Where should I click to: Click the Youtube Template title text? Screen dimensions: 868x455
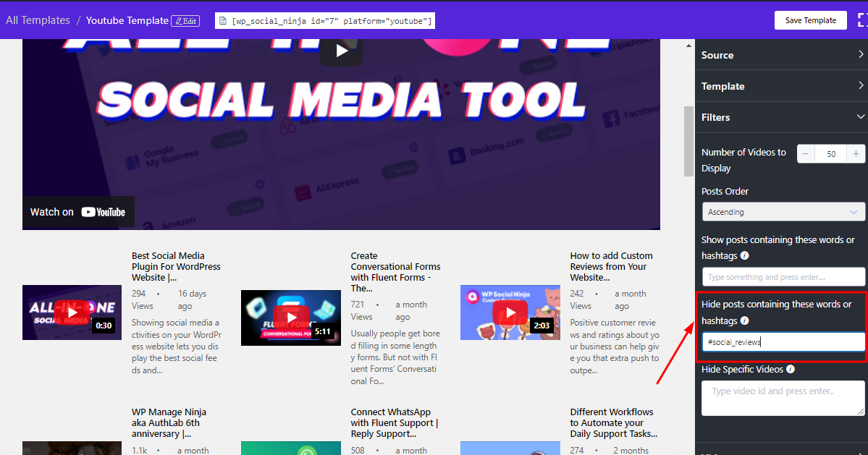127,20
